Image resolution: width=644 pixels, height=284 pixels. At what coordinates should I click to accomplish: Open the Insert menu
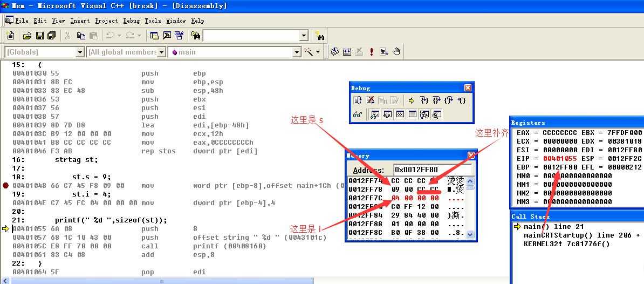(x=80, y=21)
